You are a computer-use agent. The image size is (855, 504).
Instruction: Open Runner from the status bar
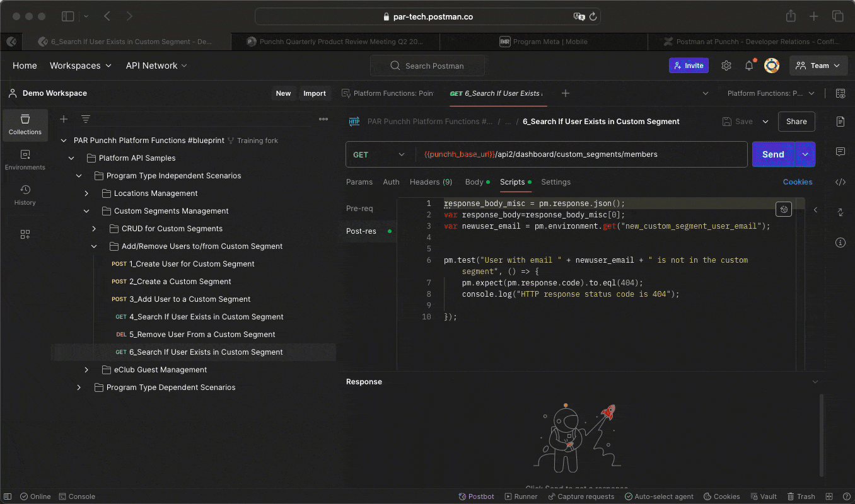tap(520, 496)
